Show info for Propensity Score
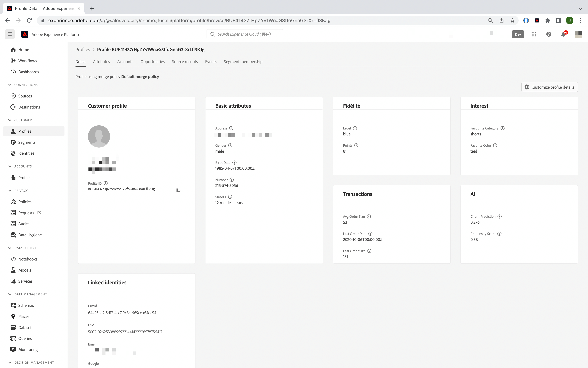 click(x=500, y=234)
